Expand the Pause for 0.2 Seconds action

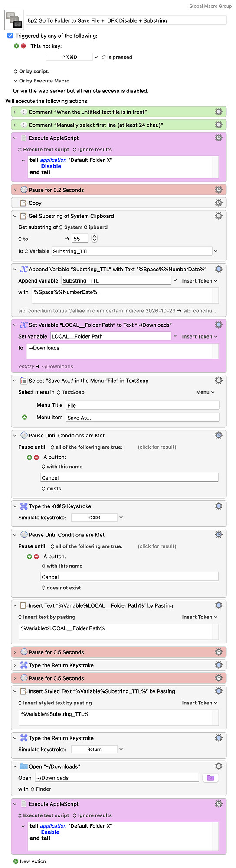pyautogui.click(x=15, y=190)
